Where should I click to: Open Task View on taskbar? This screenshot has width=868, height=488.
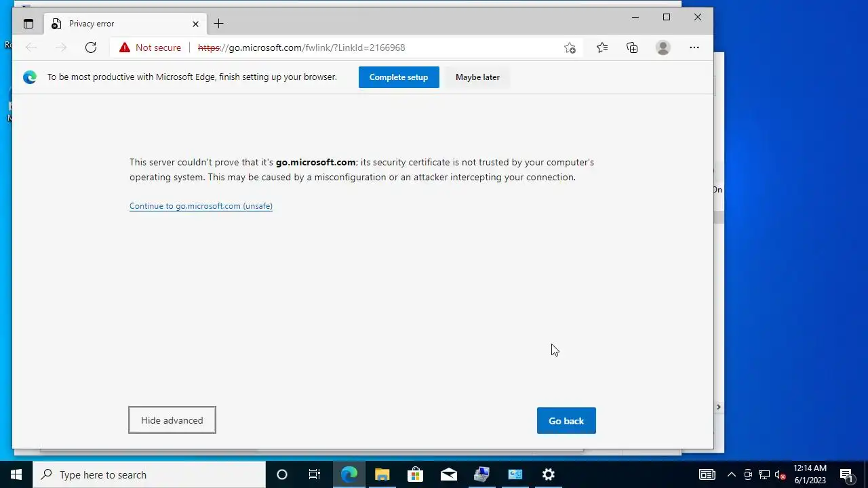pos(315,474)
